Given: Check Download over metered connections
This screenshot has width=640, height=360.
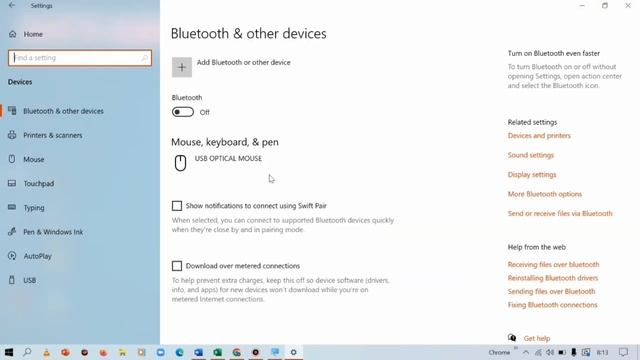Looking at the screenshot, I should [x=177, y=266].
